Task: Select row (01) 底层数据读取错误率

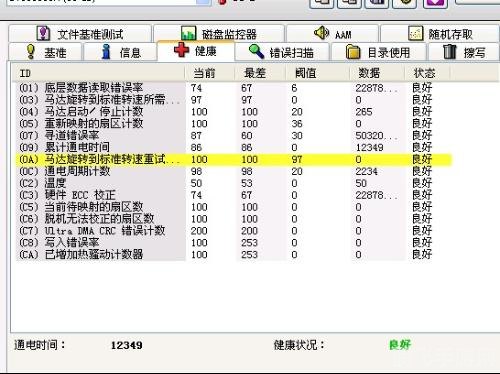Action: click(x=233, y=88)
